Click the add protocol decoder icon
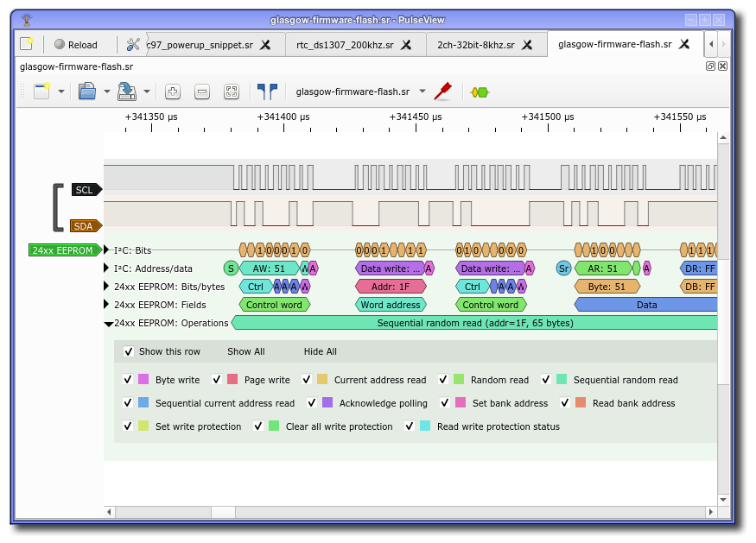This screenshot has width=756, height=543. pyautogui.click(x=480, y=92)
